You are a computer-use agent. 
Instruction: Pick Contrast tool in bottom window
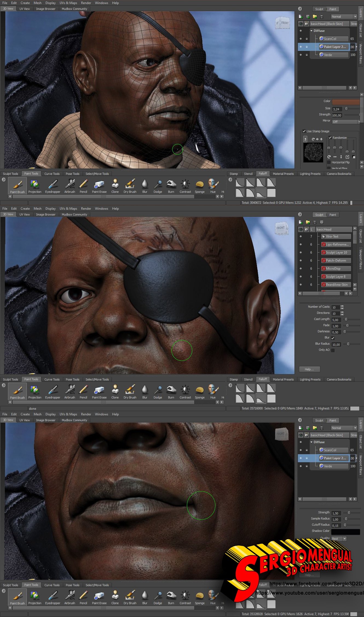point(185,597)
